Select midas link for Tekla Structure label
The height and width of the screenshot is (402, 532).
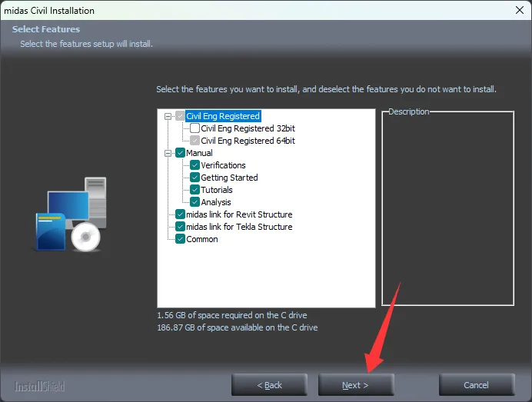pos(239,227)
